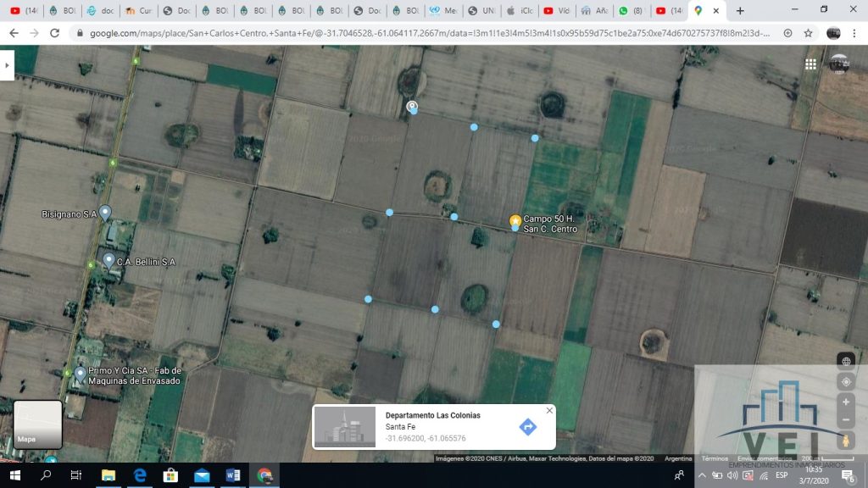Click the Campo 50 H. starred place marker
The image size is (868, 488).
[x=515, y=221]
